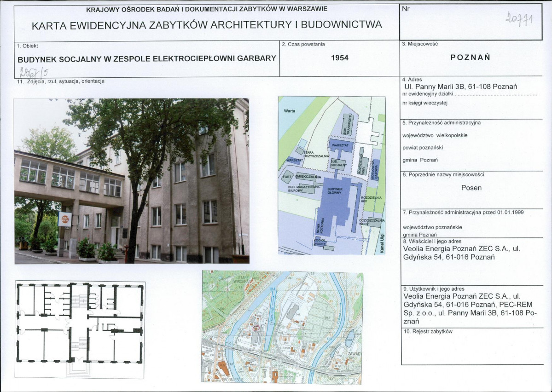Click the power plant site plan
The width and height of the screenshot is (552, 392).
[331, 175]
